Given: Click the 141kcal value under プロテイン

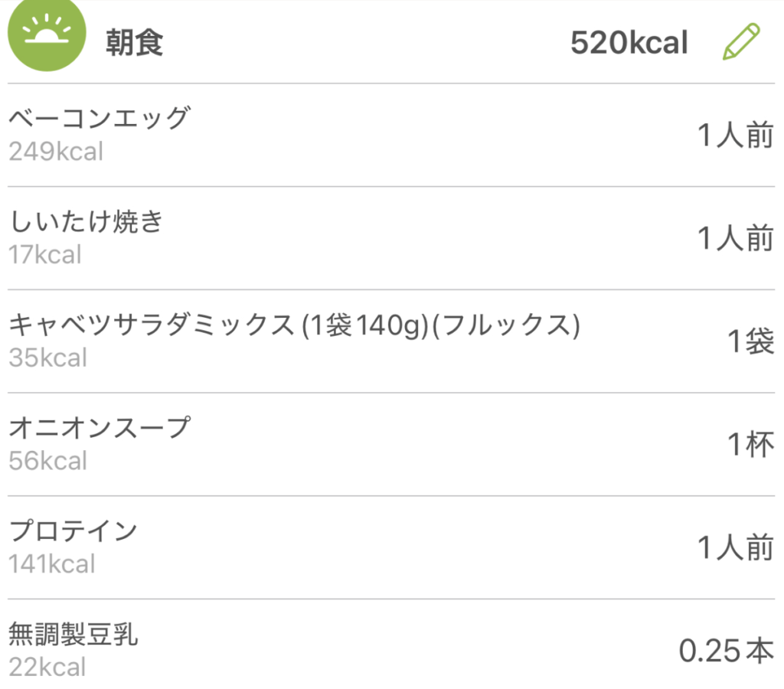Looking at the screenshot, I should point(52,564).
